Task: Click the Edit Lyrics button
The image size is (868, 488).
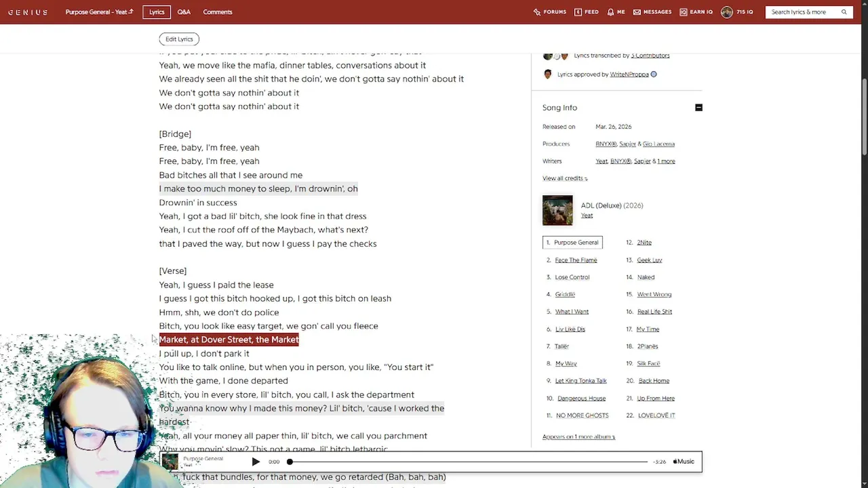Action: (x=179, y=39)
